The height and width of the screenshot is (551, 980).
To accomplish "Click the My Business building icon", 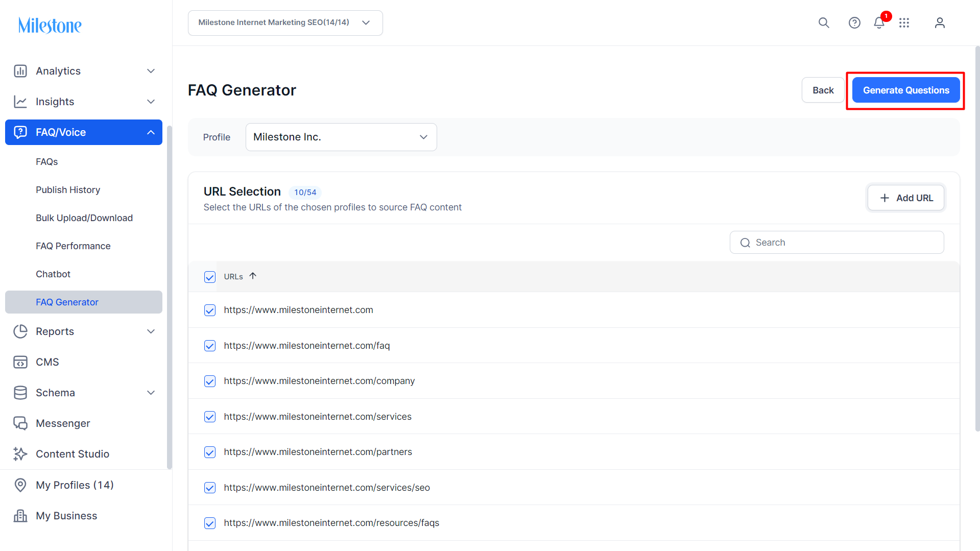I will 20,516.
